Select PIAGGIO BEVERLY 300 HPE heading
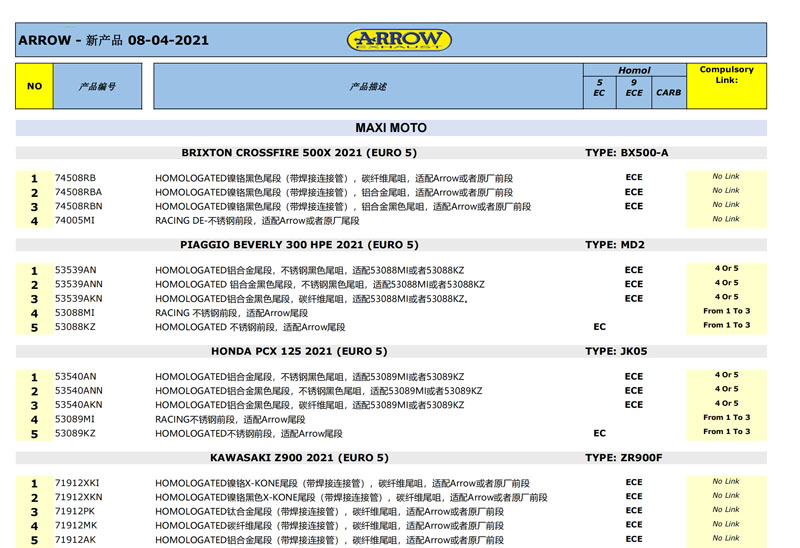800x548 pixels. click(x=299, y=244)
